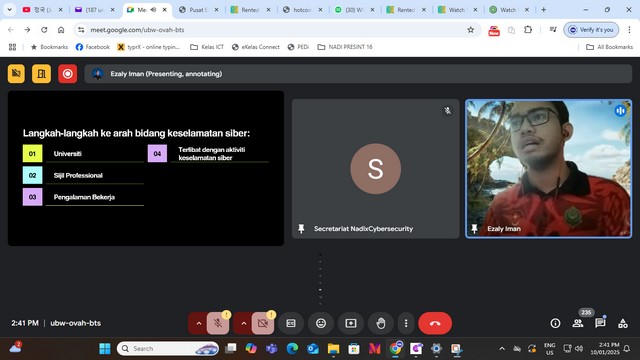The image size is (640, 360).
Task: Open more options three-dot menu in call bar
Action: click(406, 323)
